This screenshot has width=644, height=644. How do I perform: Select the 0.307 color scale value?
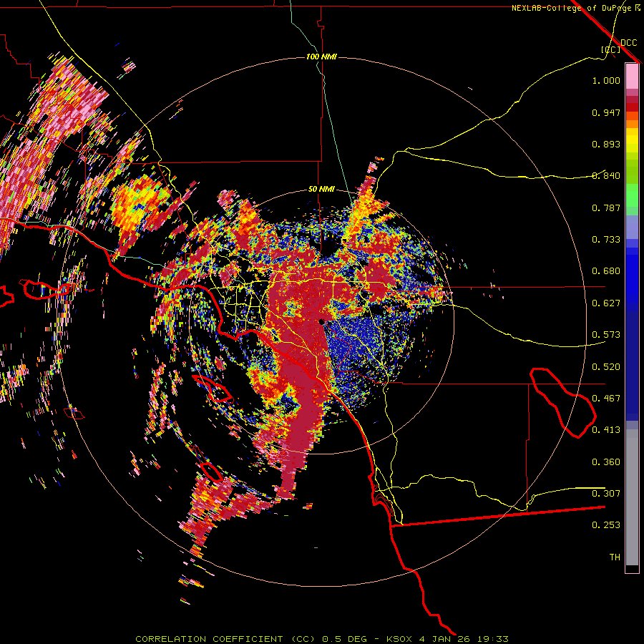[606, 493]
